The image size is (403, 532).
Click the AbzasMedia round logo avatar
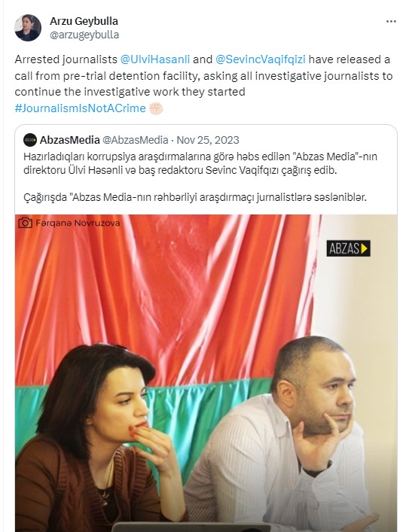pos(30,140)
